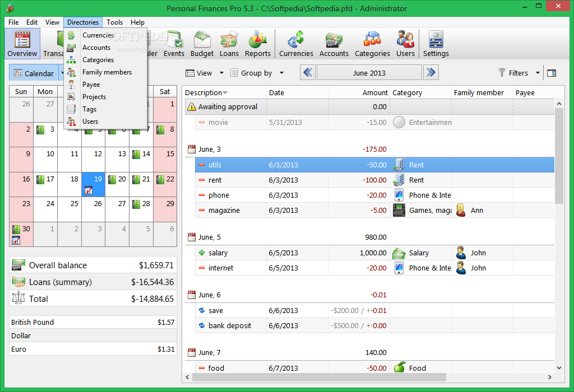Click the John avatar in salary row
Screen dimensions: 574x392
[x=461, y=253]
